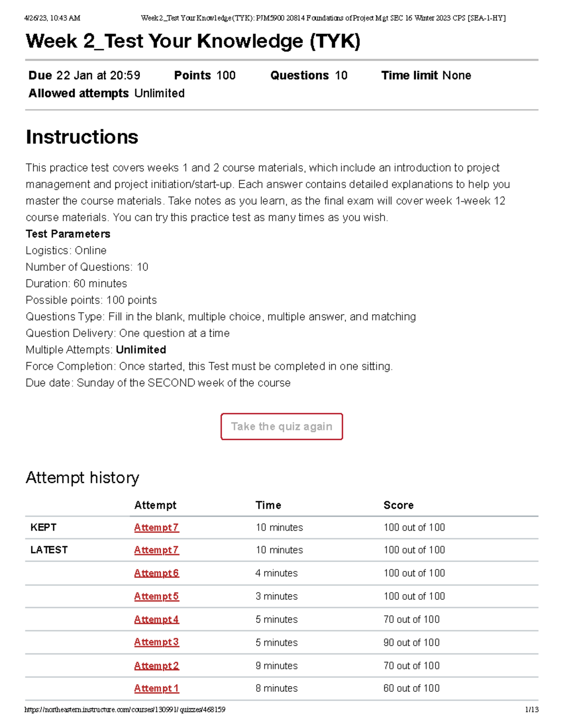
Task: Click the Score column header
Action: 398,505
